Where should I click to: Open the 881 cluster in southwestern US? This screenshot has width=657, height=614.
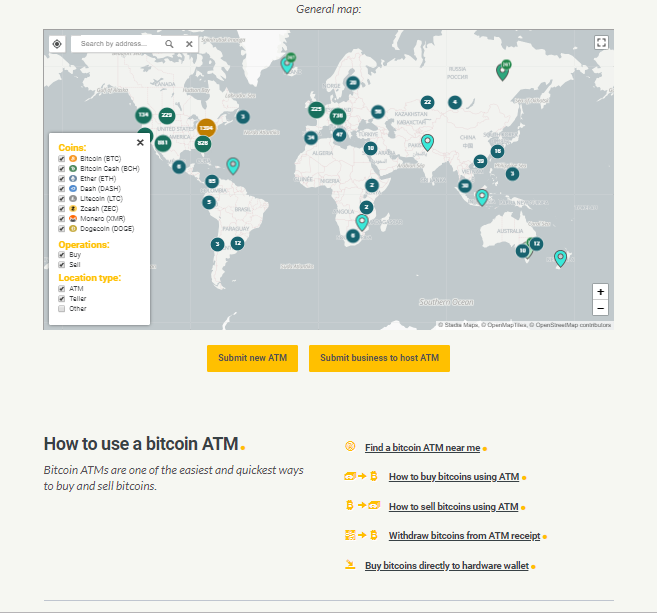coord(163,143)
